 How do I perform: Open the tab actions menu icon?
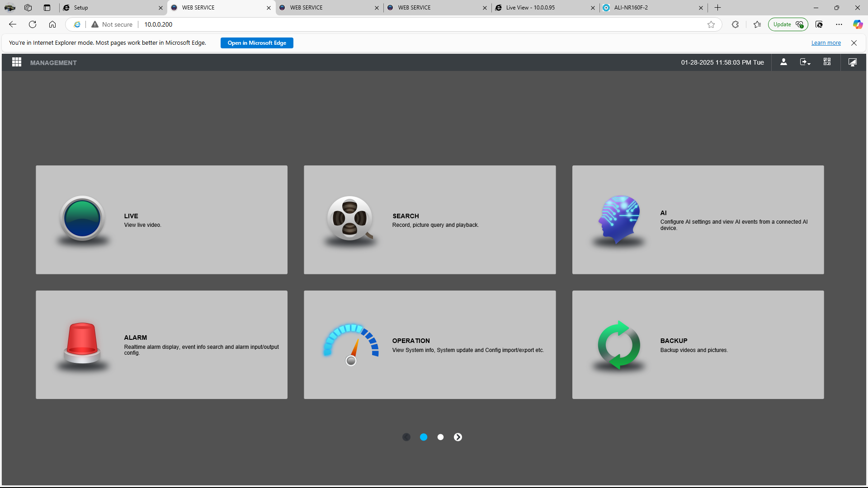[47, 8]
